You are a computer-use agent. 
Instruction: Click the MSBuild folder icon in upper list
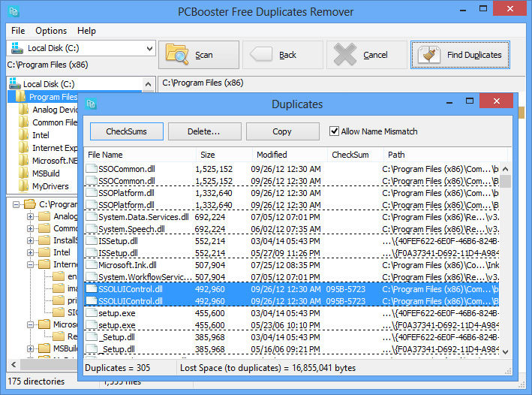tap(24, 173)
